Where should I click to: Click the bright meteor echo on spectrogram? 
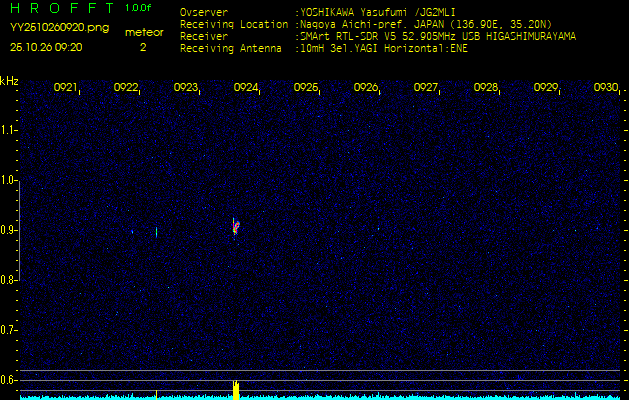236,227
